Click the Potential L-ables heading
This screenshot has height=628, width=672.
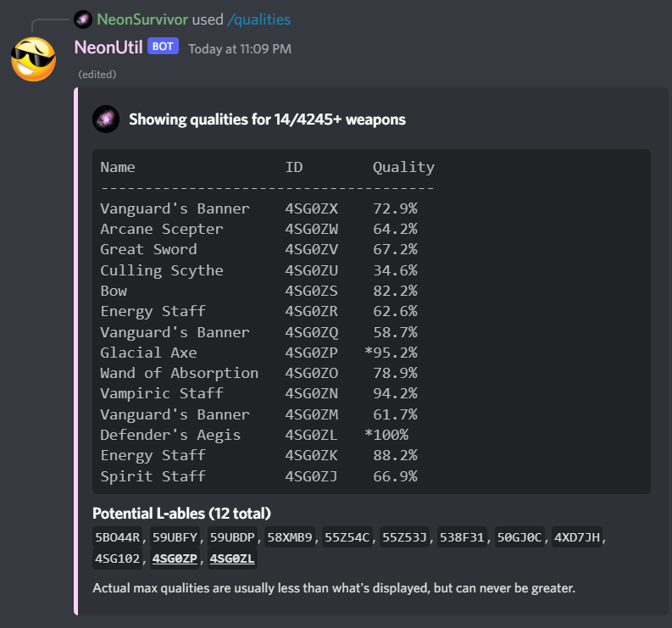point(181,514)
